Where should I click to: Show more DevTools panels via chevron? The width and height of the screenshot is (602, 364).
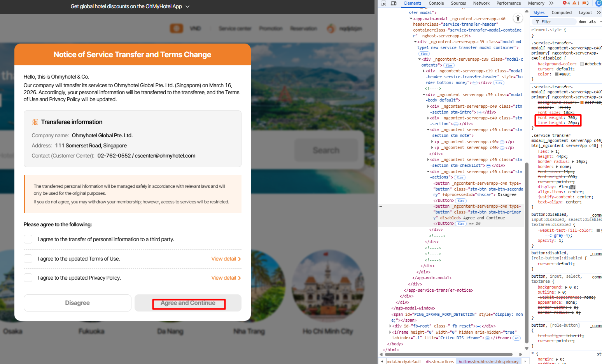(x=551, y=3)
